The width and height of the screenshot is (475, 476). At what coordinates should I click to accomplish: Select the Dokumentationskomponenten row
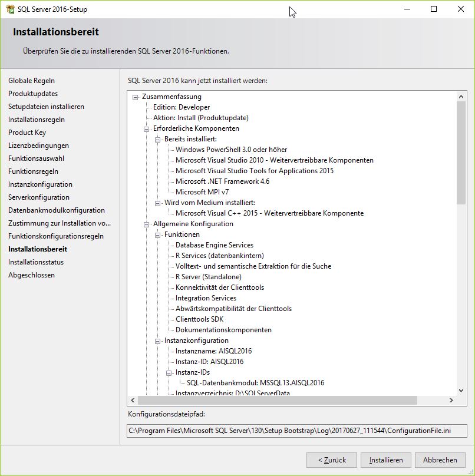coord(223,330)
